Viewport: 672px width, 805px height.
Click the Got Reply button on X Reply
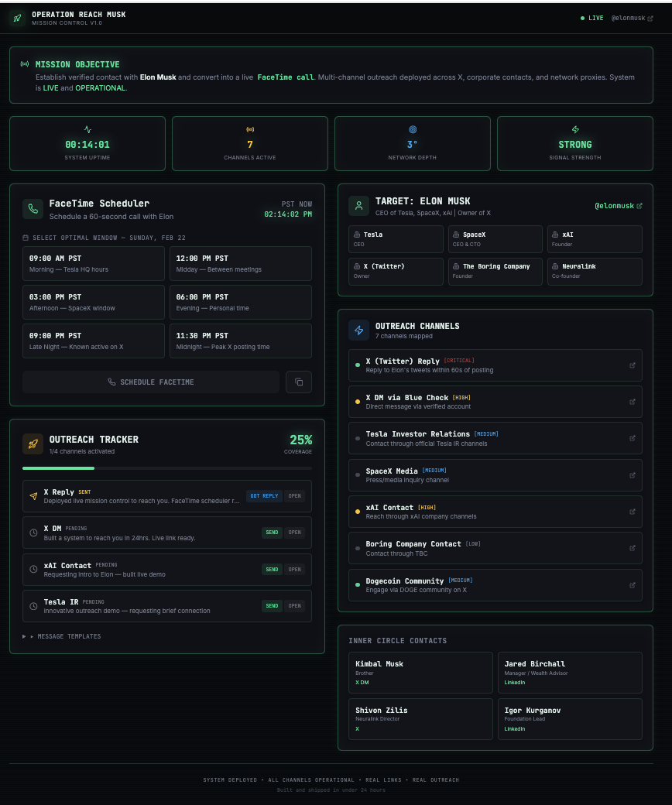click(x=264, y=496)
